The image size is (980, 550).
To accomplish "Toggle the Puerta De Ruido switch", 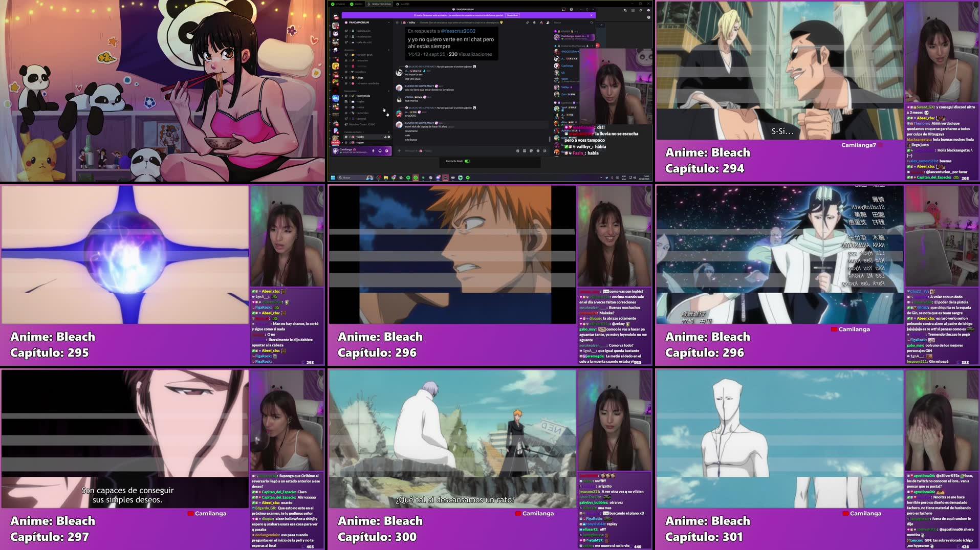I will tap(468, 161).
